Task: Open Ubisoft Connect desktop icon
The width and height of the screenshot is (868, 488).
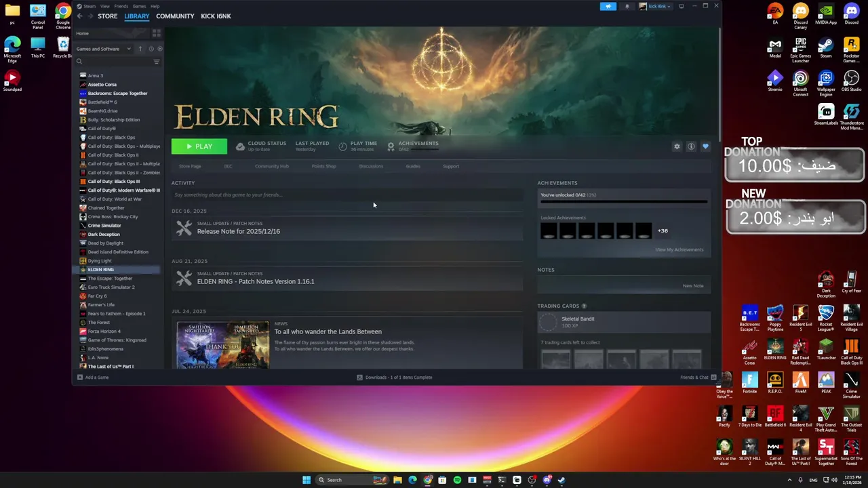Action: pos(800,83)
